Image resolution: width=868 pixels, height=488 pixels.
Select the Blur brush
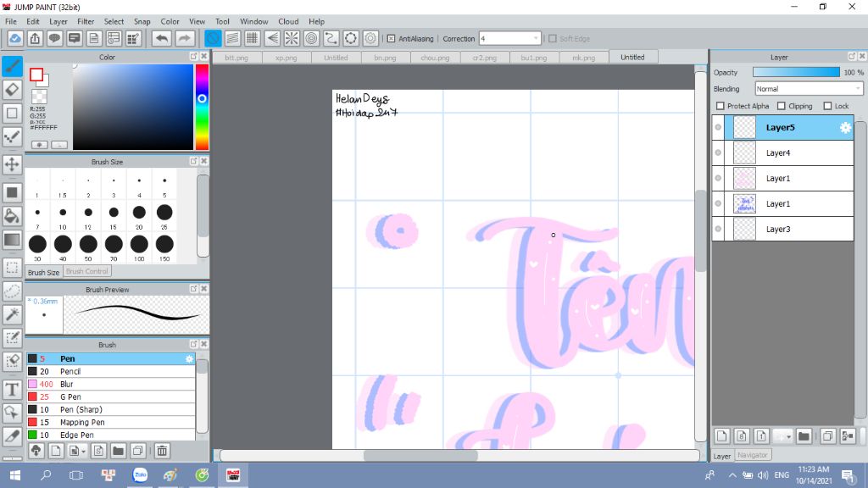pyautogui.click(x=110, y=384)
